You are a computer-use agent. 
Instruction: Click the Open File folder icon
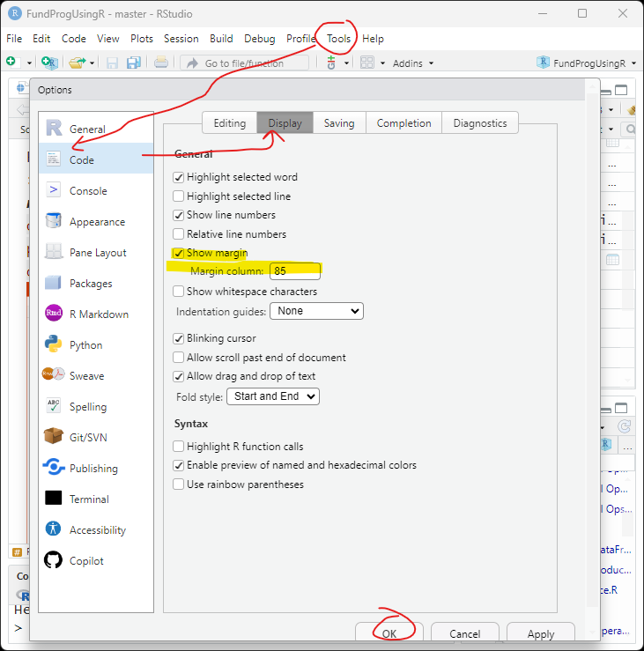pyautogui.click(x=78, y=63)
